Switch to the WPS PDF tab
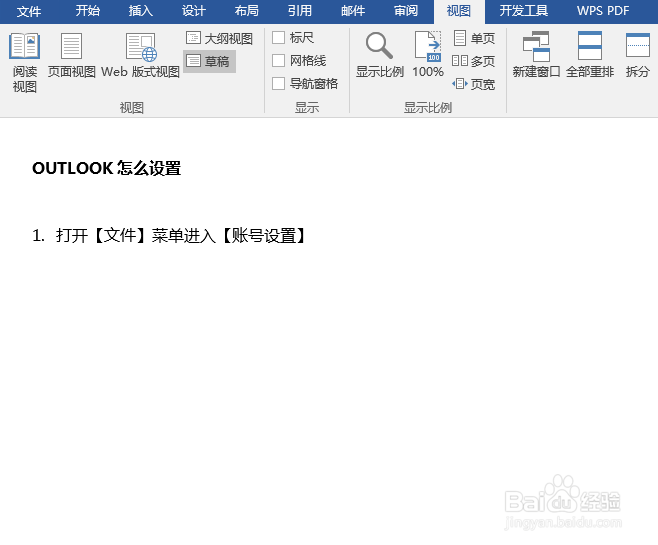Viewport: 658px width, 545px height. (603, 11)
